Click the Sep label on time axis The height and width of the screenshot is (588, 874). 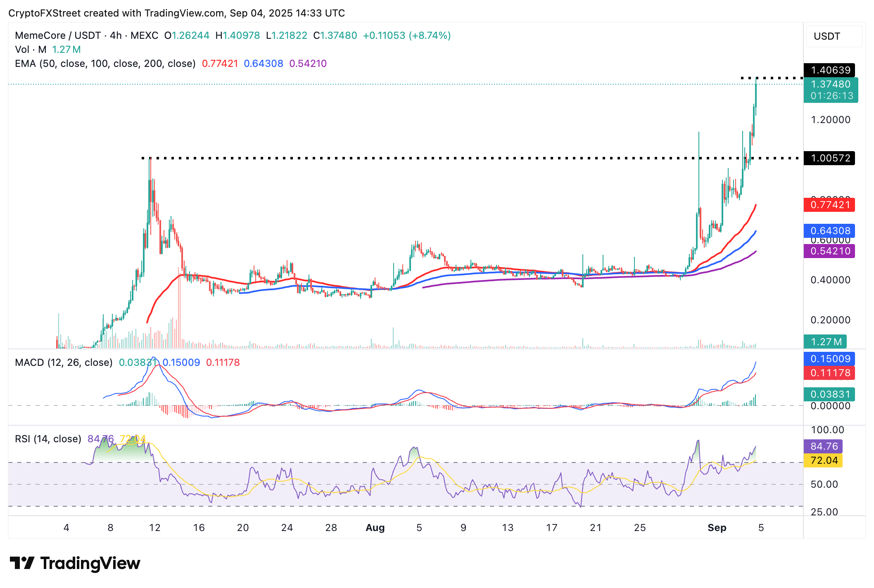(717, 528)
